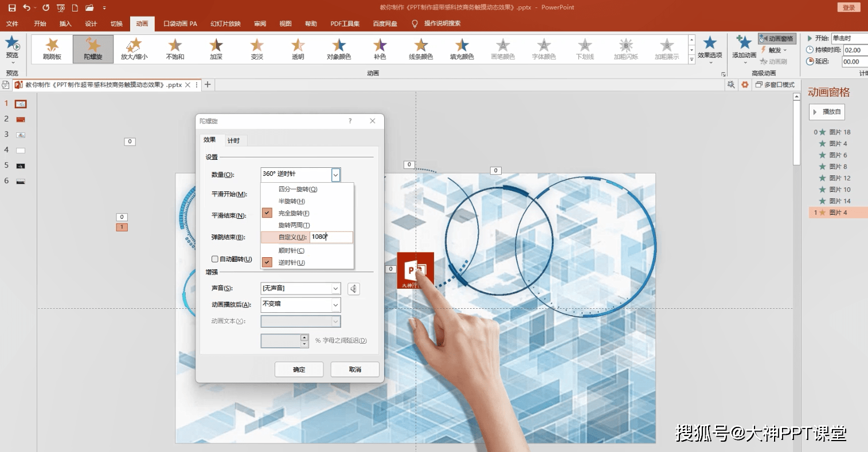This screenshot has width=868, height=452.
Task: Expand the 效果选项 effect options menu
Action: (x=710, y=49)
